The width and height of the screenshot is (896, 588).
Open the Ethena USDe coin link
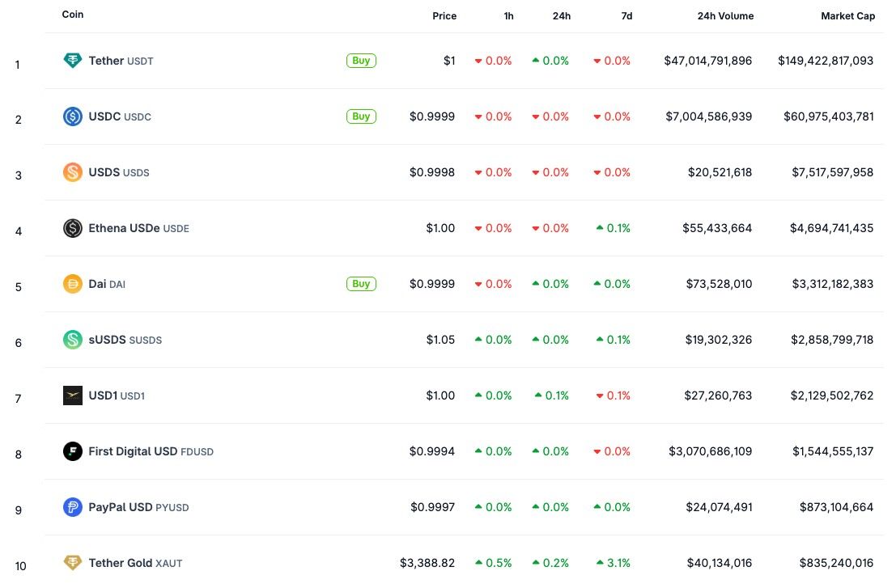coord(138,228)
